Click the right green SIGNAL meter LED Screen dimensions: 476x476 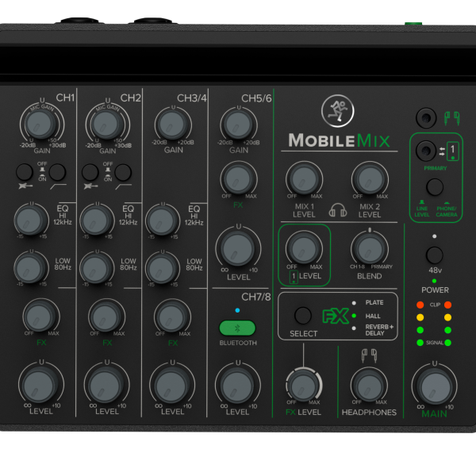tap(447, 343)
